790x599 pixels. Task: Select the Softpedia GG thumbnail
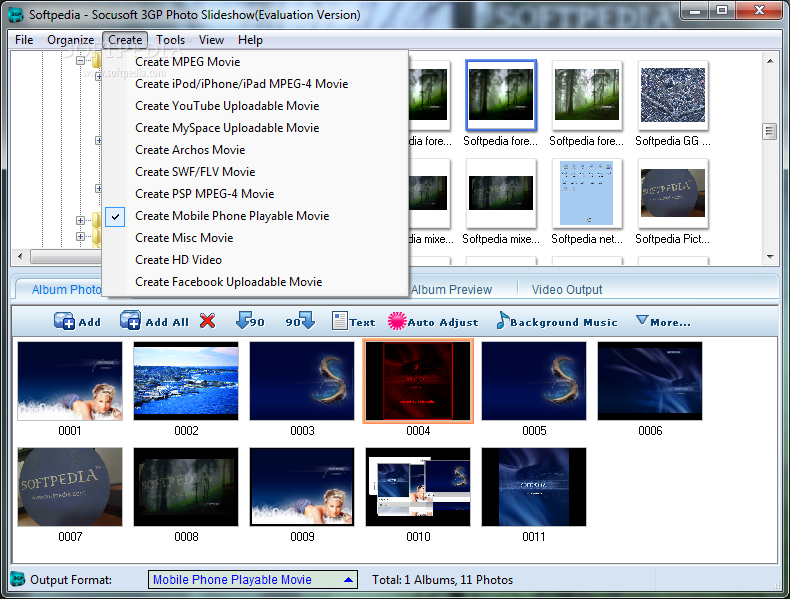(x=673, y=95)
